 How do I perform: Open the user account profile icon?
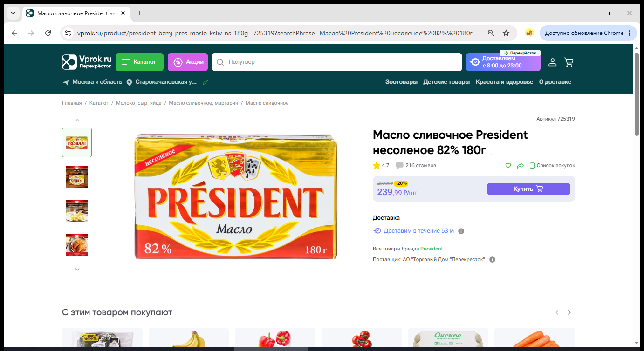click(x=552, y=62)
